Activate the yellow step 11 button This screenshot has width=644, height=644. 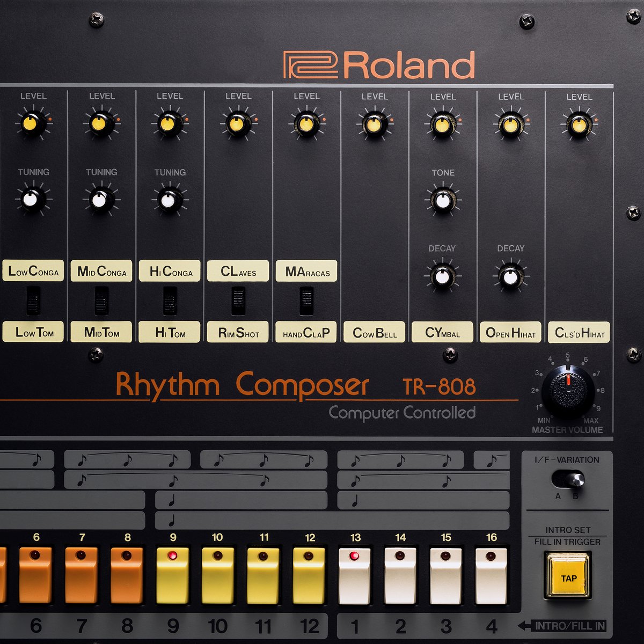click(x=263, y=575)
